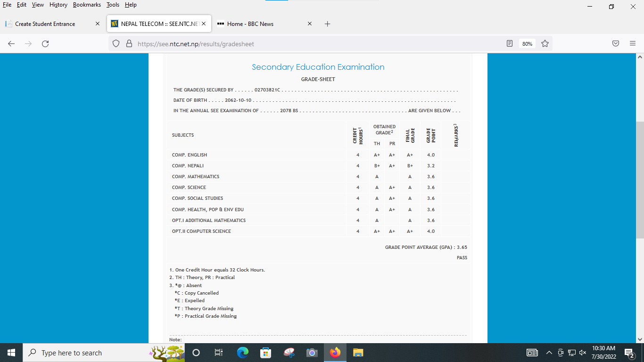Viewport: 644px width, 362px height.
Task: Save page to Pocket
Action: pos(616,44)
